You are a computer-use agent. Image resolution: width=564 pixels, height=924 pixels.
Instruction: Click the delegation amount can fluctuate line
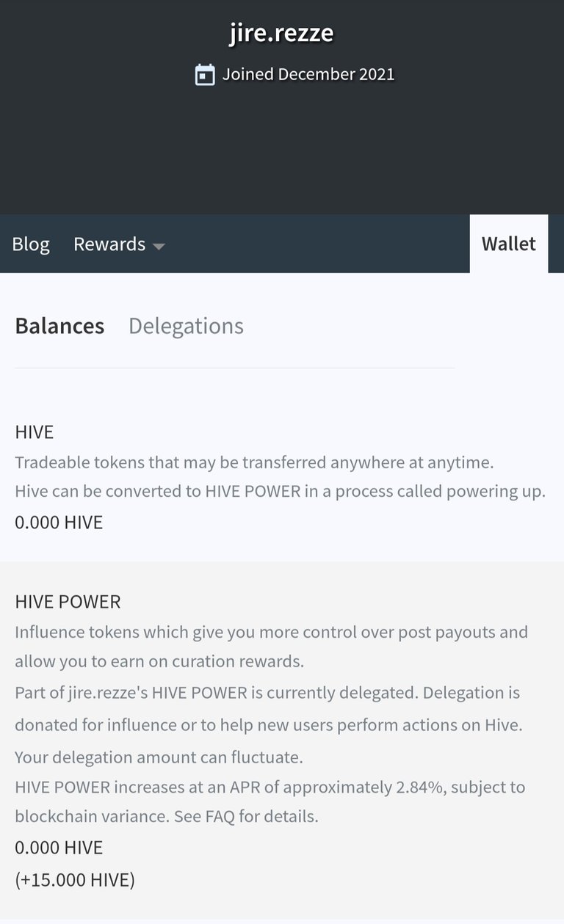click(159, 757)
